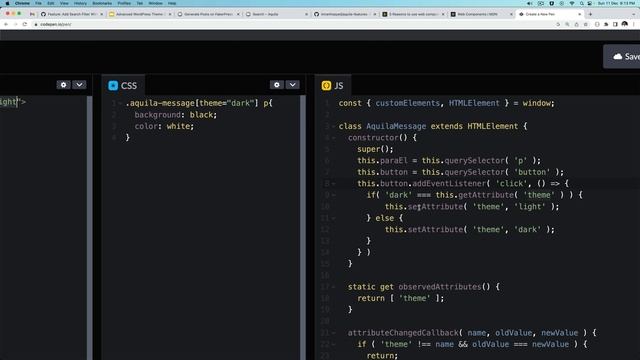The image size is (640, 360).
Task: Open the History menu
Action: coord(80,3)
